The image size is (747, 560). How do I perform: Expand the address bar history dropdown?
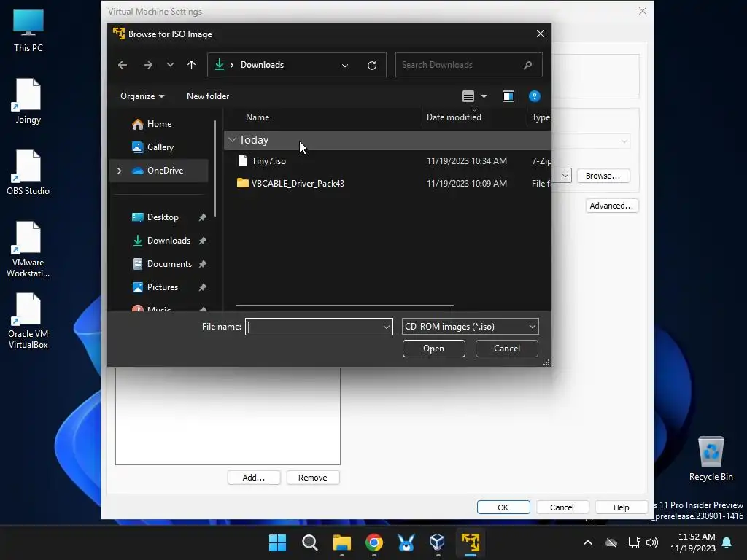pyautogui.click(x=345, y=65)
